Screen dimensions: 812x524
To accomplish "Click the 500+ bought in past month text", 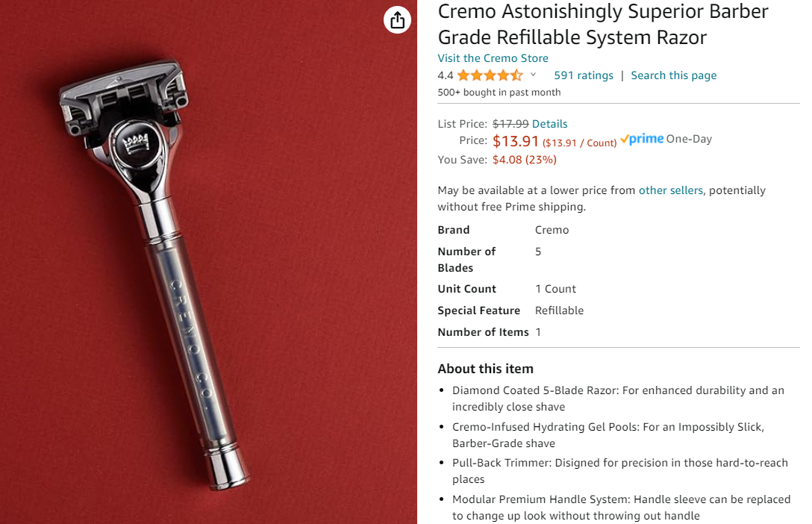I will [x=499, y=93].
